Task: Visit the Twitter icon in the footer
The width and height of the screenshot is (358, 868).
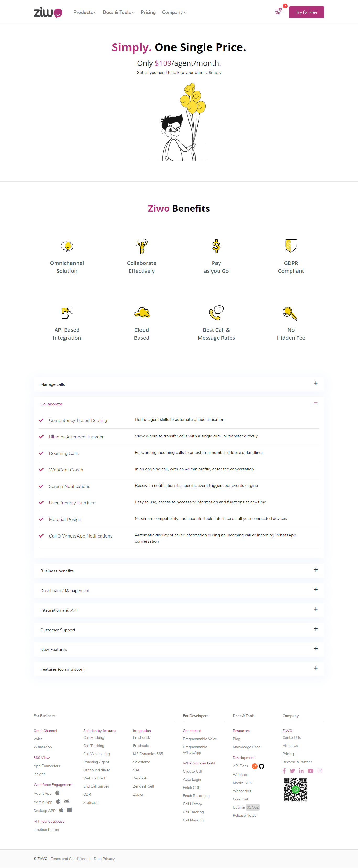Action: click(292, 771)
